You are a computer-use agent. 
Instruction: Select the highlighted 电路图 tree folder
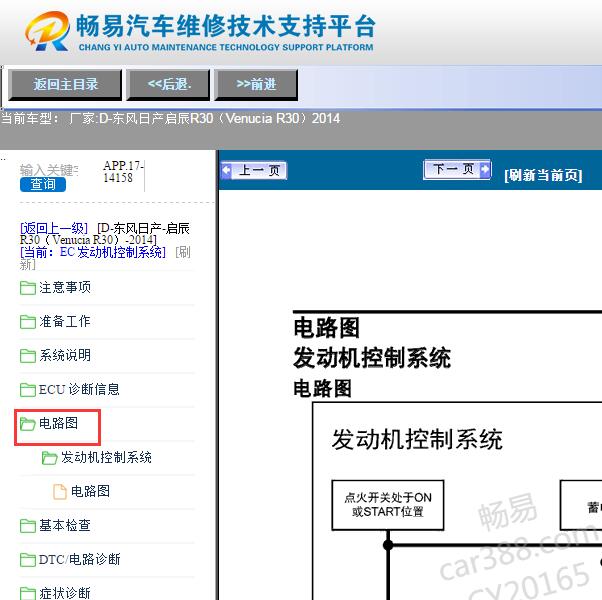coord(58,423)
